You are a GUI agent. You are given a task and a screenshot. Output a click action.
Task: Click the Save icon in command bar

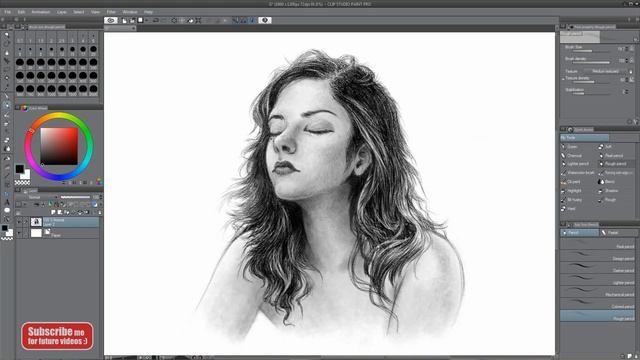(x=140, y=20)
